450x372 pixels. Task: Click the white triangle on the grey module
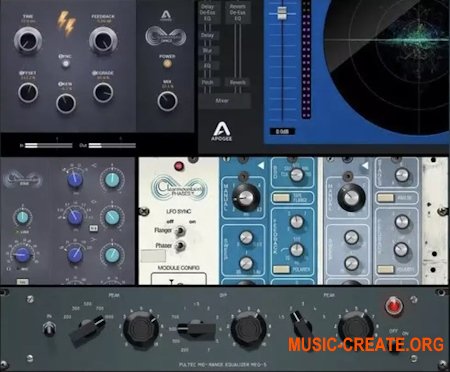click(365, 165)
